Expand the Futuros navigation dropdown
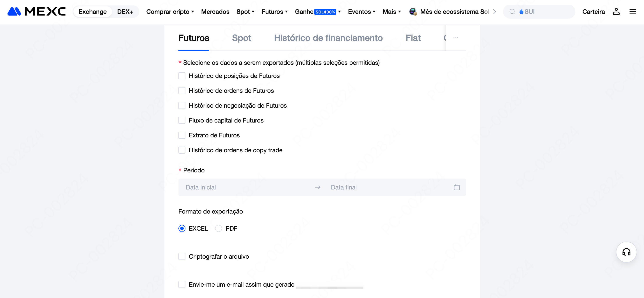The image size is (644, 298). click(x=274, y=11)
